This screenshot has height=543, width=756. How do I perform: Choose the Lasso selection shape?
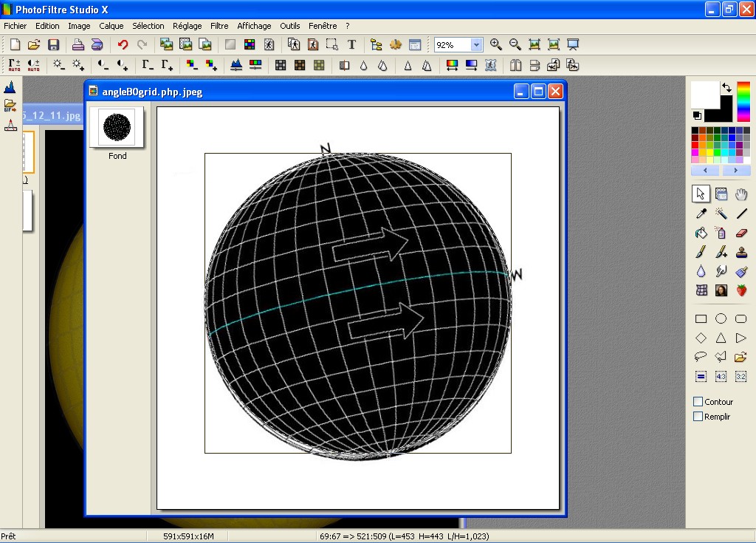point(701,357)
